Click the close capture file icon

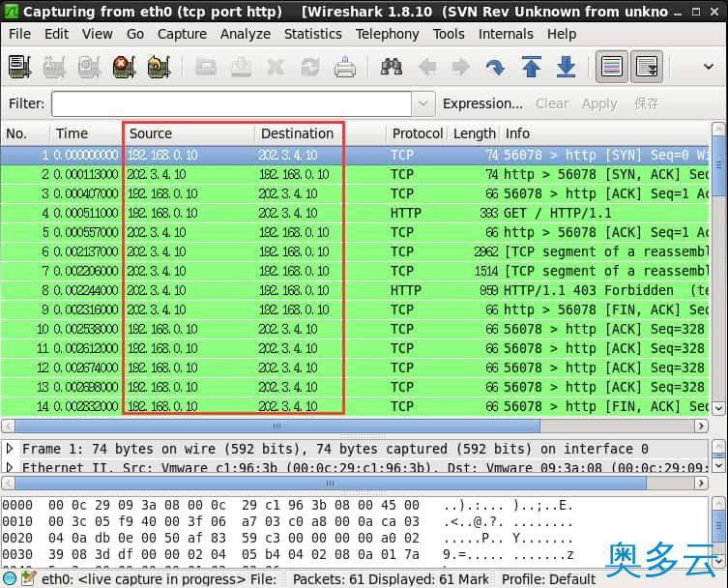pyautogui.click(x=276, y=67)
